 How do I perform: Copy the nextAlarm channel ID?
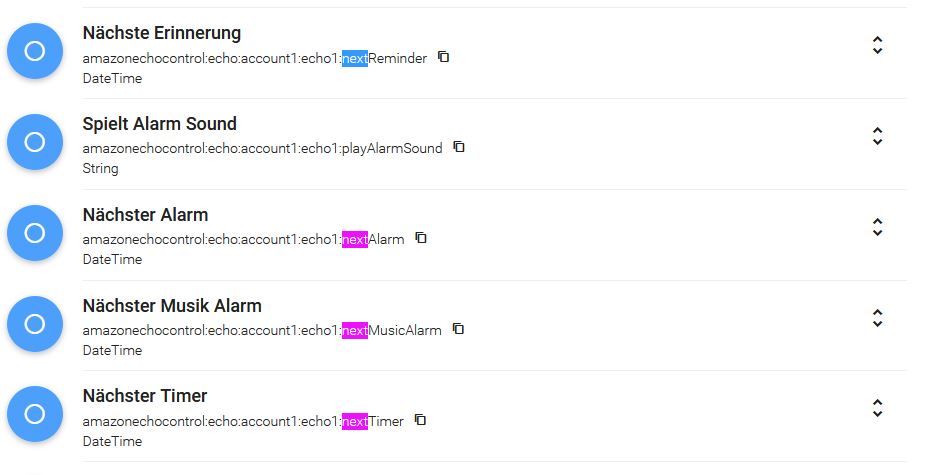tap(421, 238)
